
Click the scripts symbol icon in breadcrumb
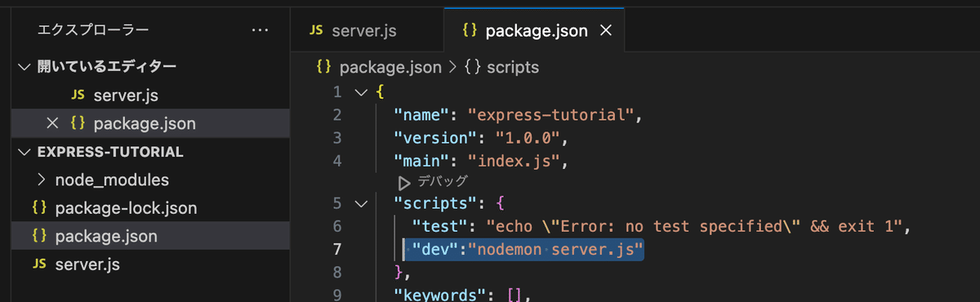click(472, 67)
